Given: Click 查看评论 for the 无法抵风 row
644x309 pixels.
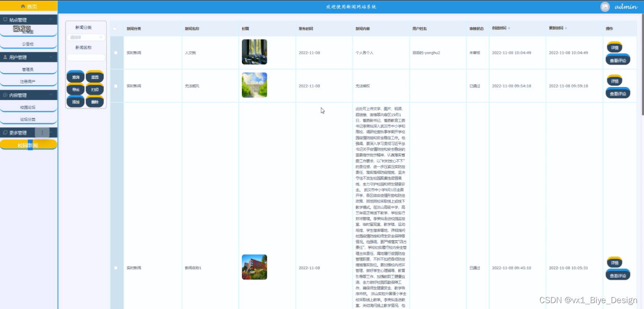Looking at the screenshot, I should point(618,93).
